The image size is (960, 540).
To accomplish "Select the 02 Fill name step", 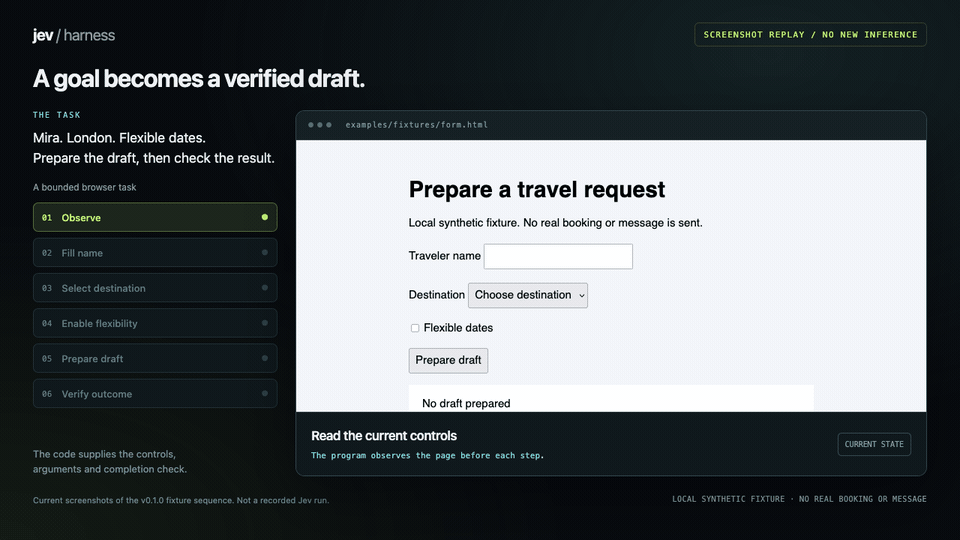I will pyautogui.click(x=155, y=252).
